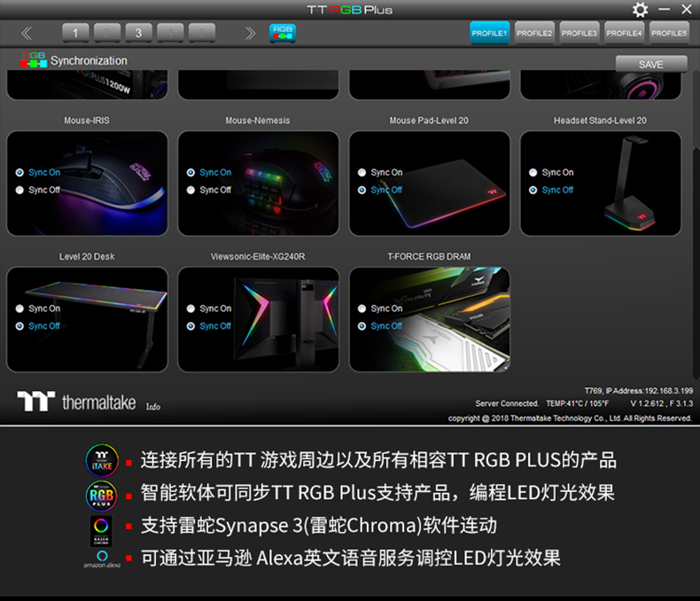This screenshot has width=700, height=601.
Task: Click the 'V 1.2.612 , F 3.1.3' version text
Action: [x=661, y=403]
